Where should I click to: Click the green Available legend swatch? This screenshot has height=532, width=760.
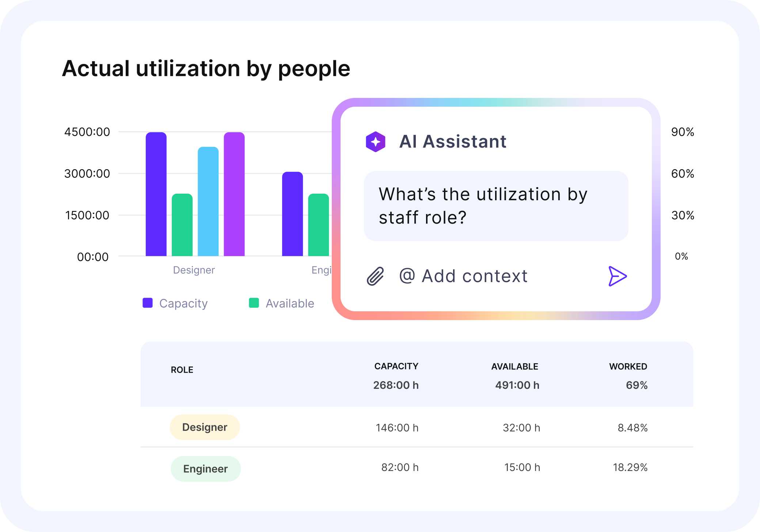click(254, 303)
